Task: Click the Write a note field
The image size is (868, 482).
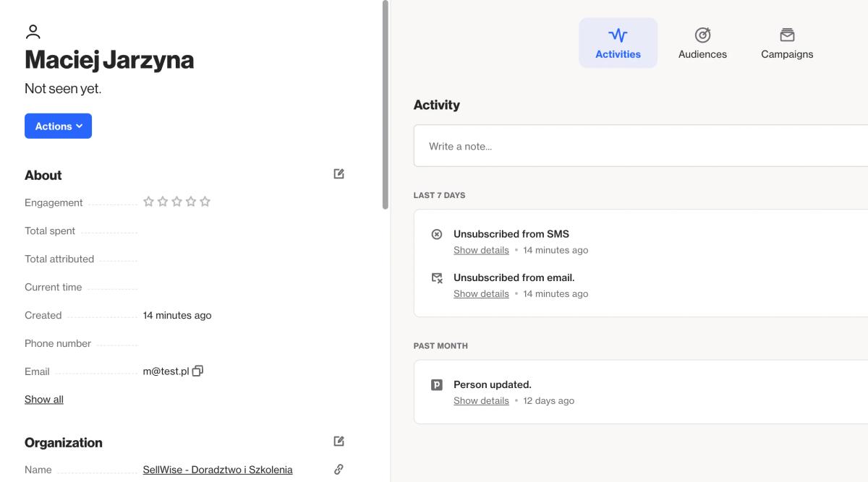Action: 641,146
